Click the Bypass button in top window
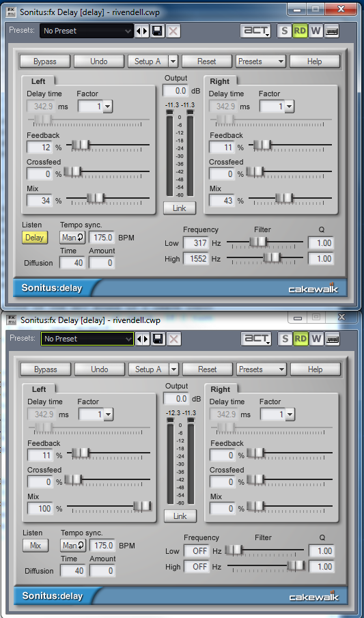Screen dimensions: 364x618 pyautogui.click(x=45, y=61)
